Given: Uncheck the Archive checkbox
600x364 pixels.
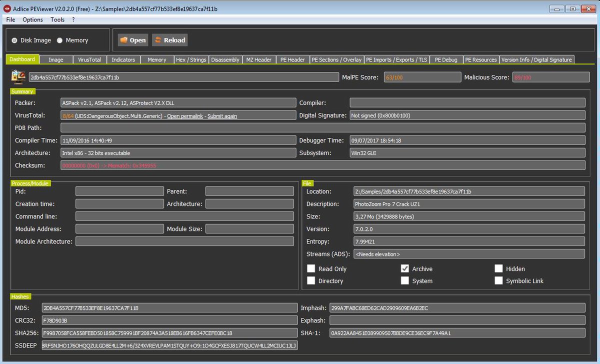Looking at the screenshot, I should 405,268.
